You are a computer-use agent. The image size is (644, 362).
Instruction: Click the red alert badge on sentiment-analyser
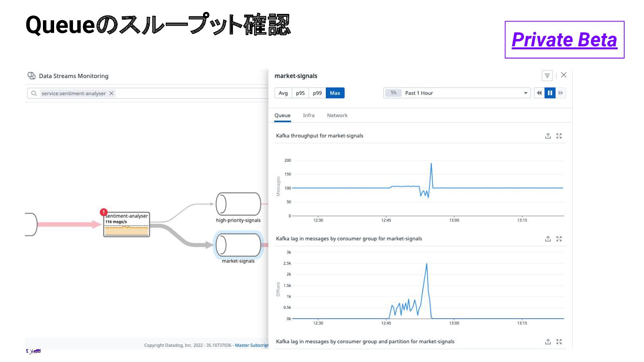103,212
